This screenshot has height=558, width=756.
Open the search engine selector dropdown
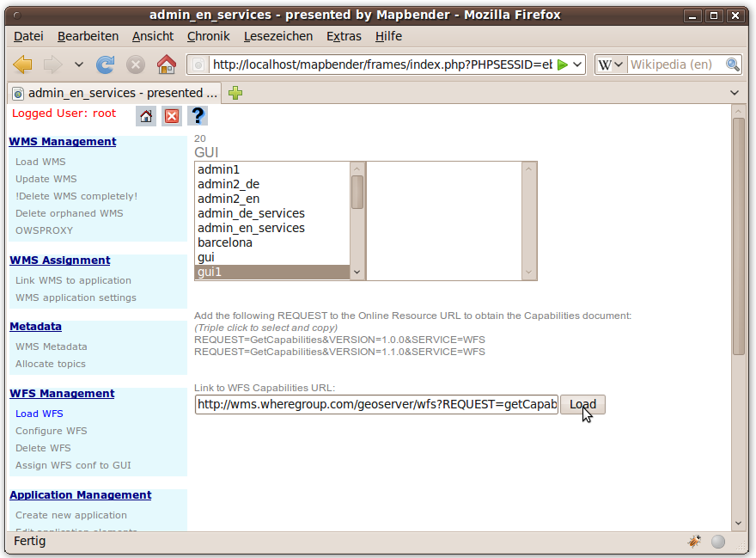pos(611,64)
